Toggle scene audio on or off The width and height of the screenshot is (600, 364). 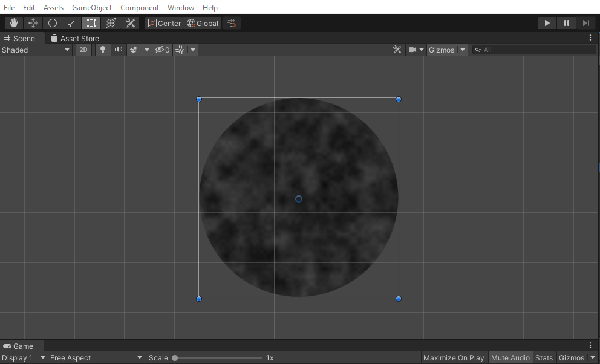[118, 50]
